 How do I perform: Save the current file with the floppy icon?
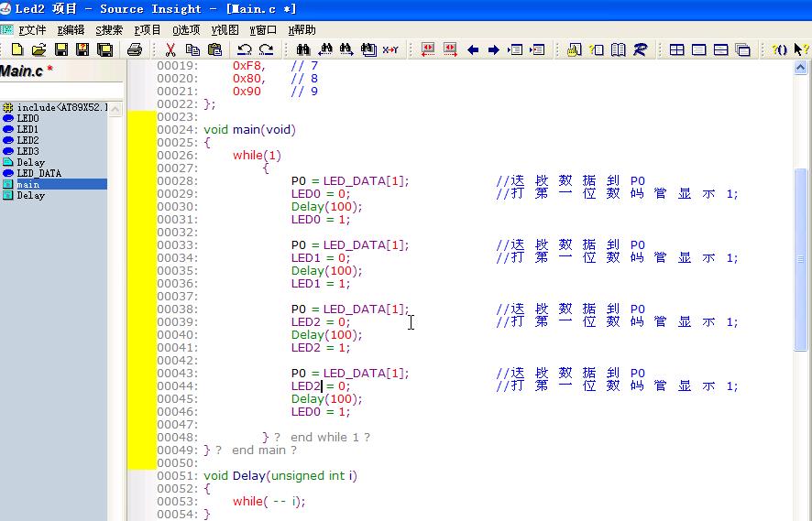(x=61, y=49)
